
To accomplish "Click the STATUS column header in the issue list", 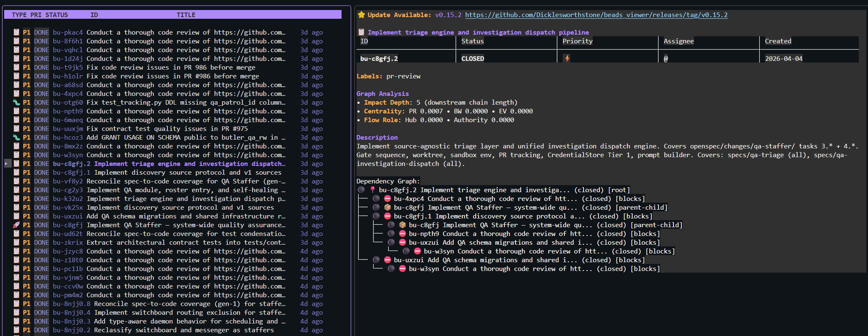I will tap(57, 15).
